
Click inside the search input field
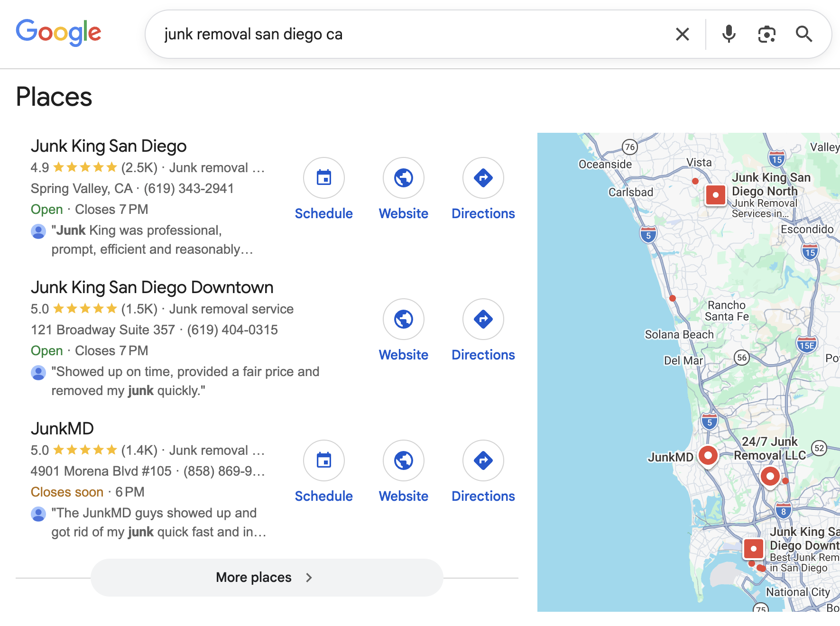point(332,34)
